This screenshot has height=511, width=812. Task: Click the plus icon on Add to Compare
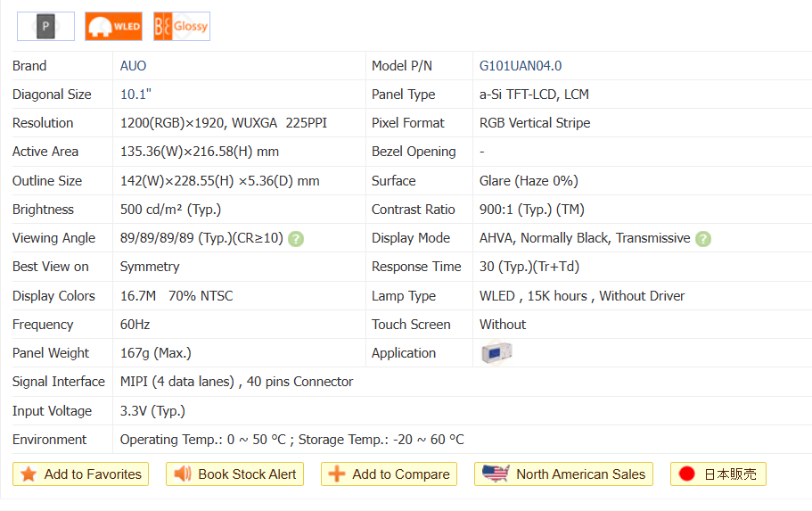337,474
